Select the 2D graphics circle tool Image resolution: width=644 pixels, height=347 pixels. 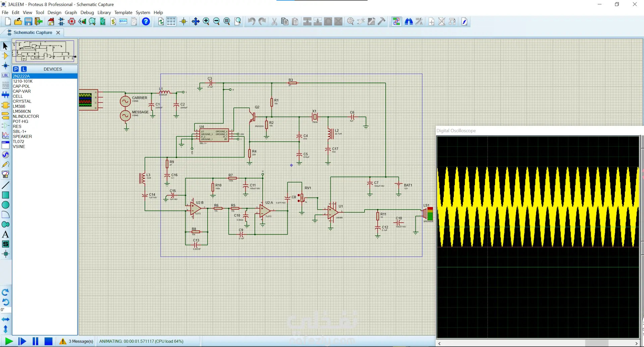tap(5, 205)
